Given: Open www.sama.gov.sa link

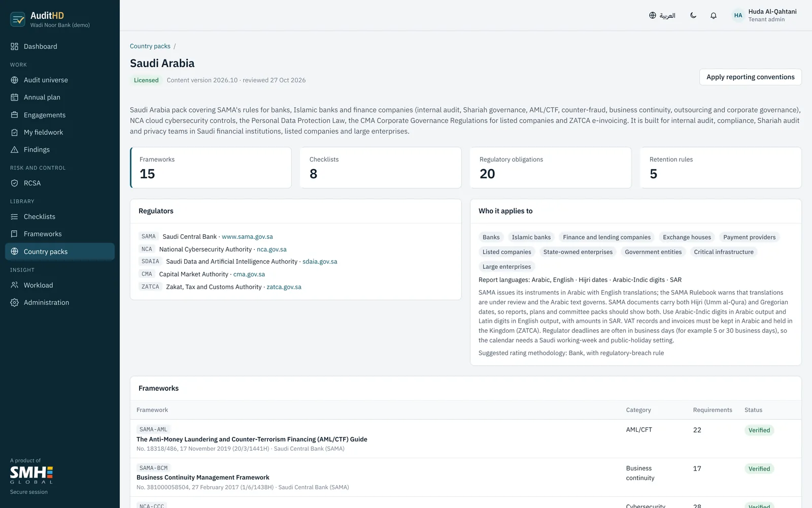Looking at the screenshot, I should pos(247,237).
